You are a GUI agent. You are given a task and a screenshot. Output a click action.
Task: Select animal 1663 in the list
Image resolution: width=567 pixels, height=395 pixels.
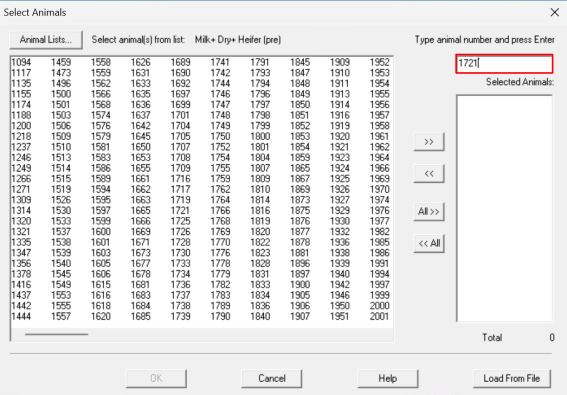[141, 200]
